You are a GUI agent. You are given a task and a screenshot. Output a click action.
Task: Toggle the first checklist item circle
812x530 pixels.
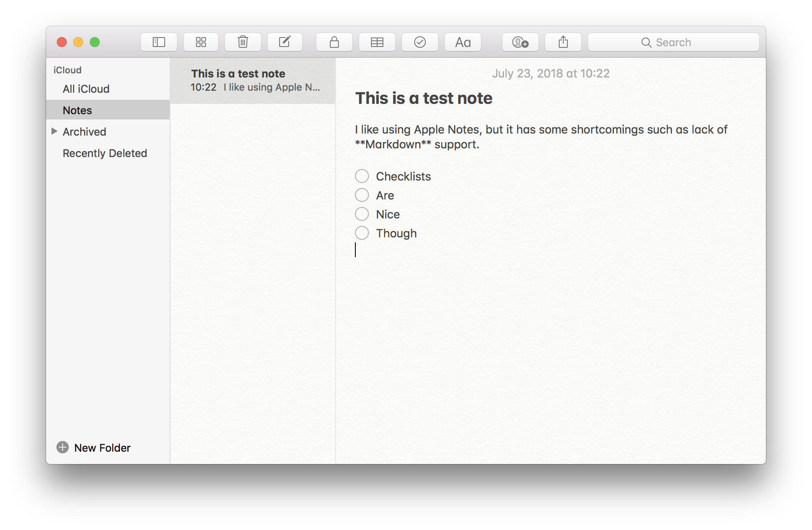click(x=362, y=176)
